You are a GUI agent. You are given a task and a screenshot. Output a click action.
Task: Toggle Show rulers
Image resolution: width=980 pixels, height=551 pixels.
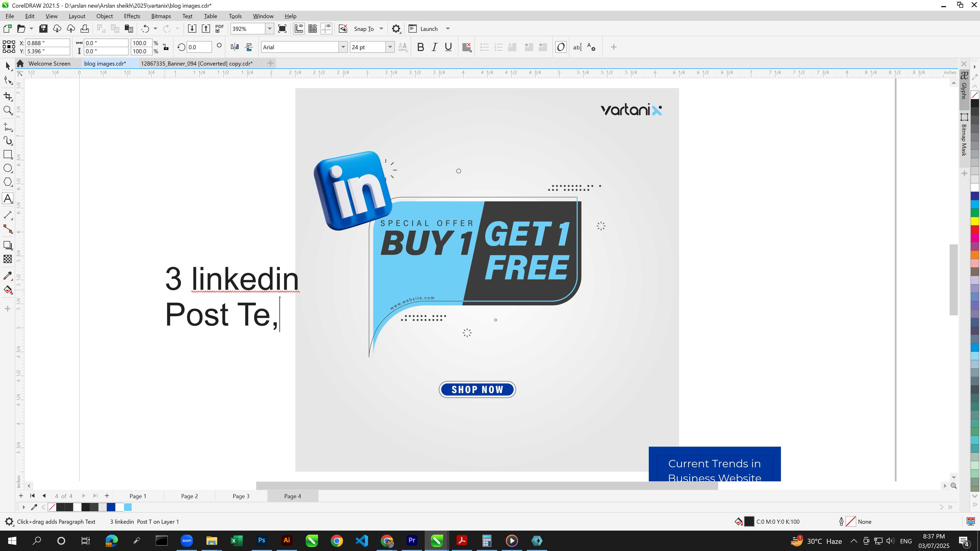(299, 29)
